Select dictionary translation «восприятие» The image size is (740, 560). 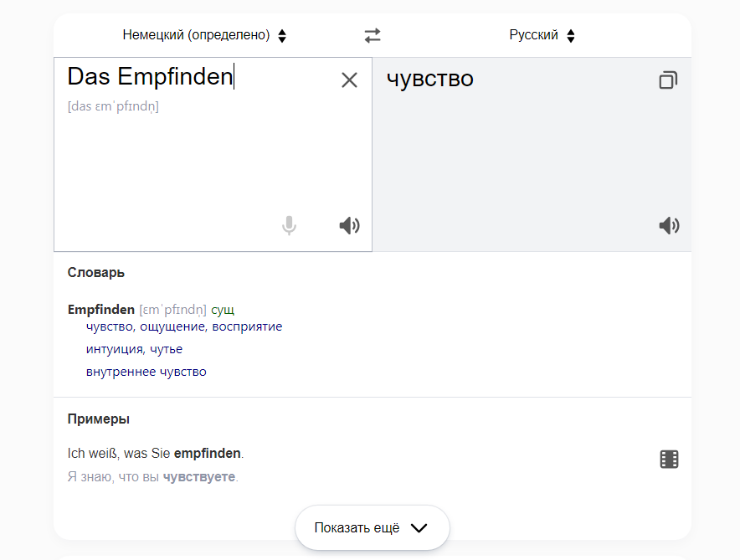pyautogui.click(x=247, y=326)
